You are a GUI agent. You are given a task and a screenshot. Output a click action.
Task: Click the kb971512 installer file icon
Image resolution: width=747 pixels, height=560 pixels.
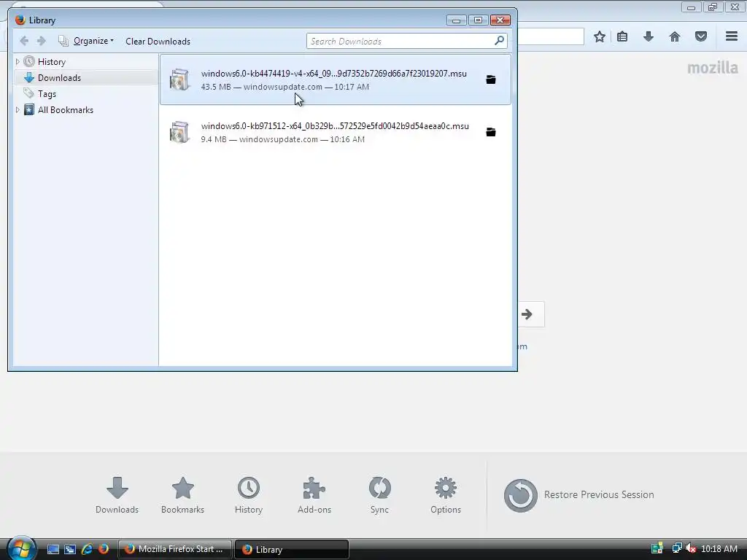click(x=179, y=132)
